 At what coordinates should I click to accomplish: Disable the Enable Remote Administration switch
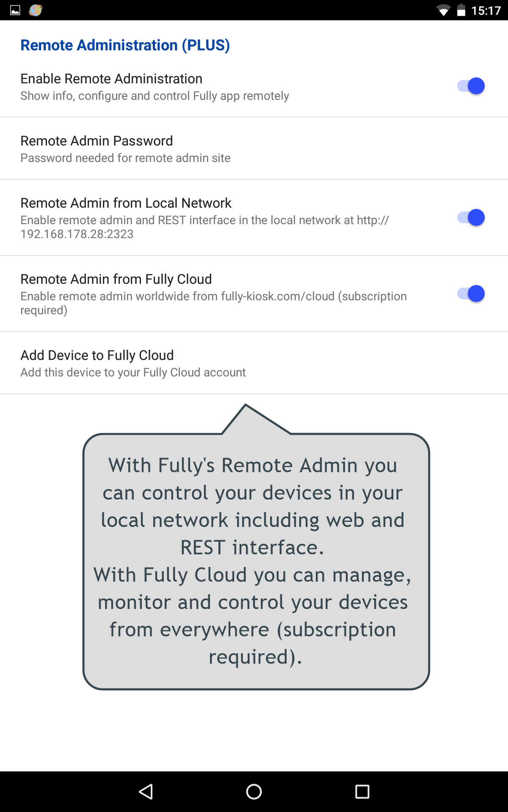pos(471,86)
